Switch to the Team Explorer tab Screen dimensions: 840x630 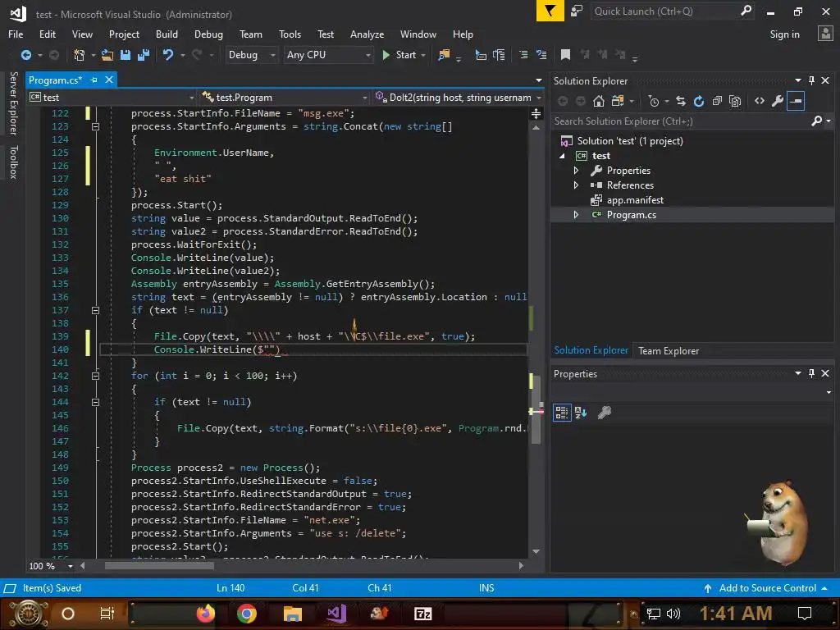tap(669, 351)
